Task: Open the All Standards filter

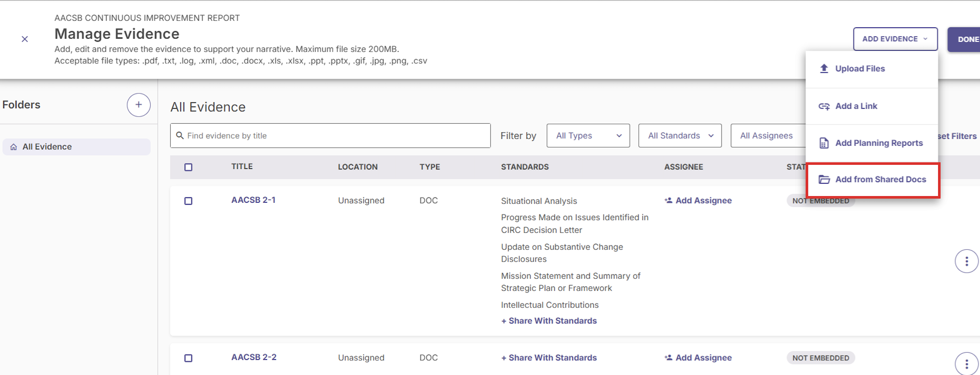Action: pyautogui.click(x=680, y=136)
